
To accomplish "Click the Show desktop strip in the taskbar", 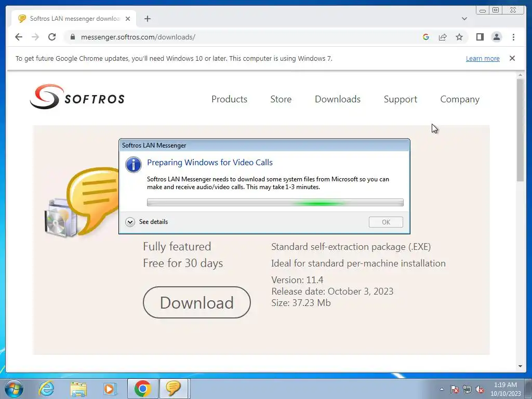I will [x=529, y=389].
